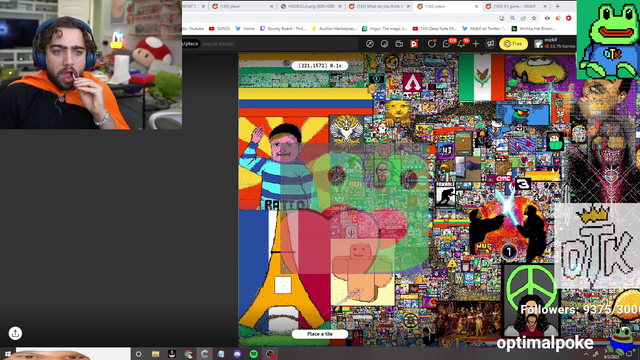Click the yellow Free coins button
This screenshot has height=360, width=640.
point(513,44)
